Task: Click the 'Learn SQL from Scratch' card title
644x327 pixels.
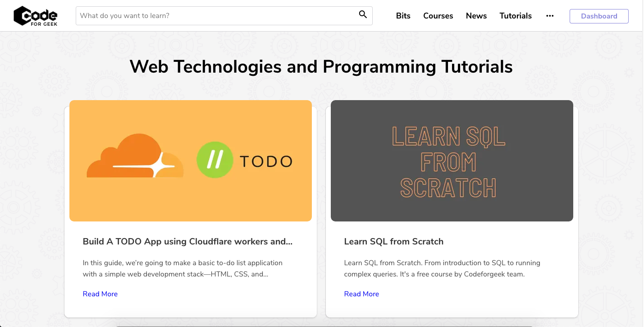Action: click(393, 241)
